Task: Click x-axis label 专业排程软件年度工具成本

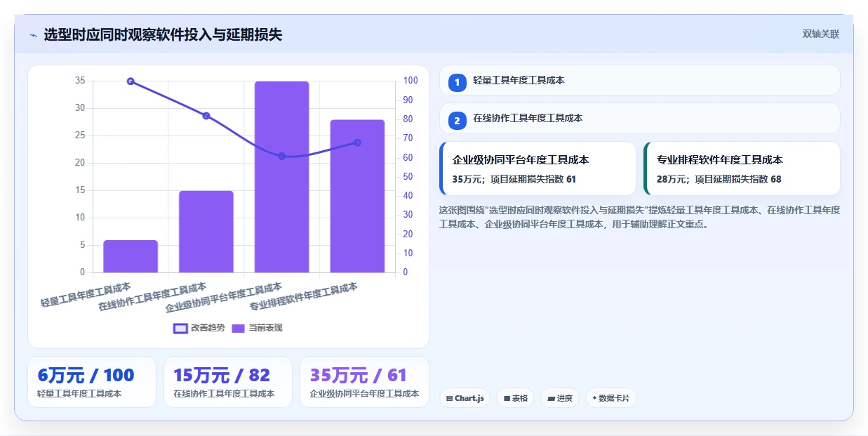Action: [x=304, y=297]
